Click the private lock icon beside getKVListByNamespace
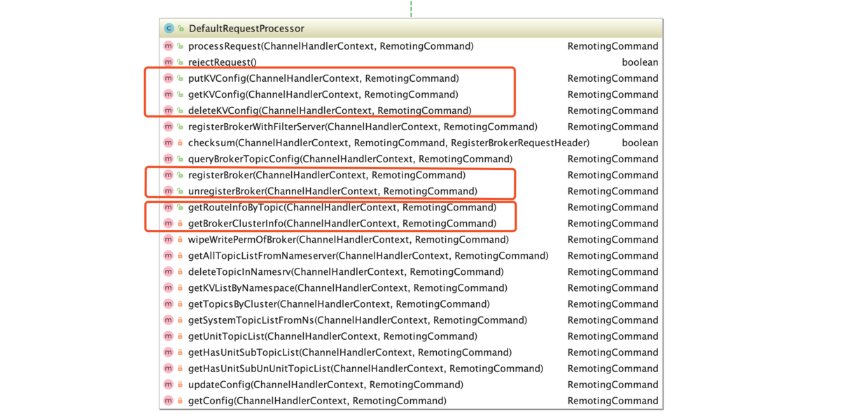This screenshot has width=868, height=414. pos(180,287)
